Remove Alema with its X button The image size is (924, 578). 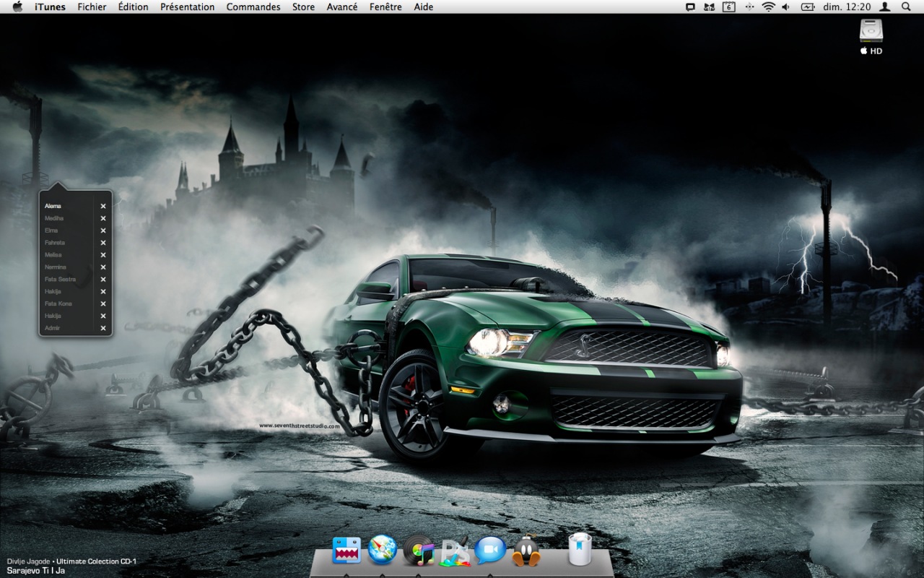(x=103, y=206)
